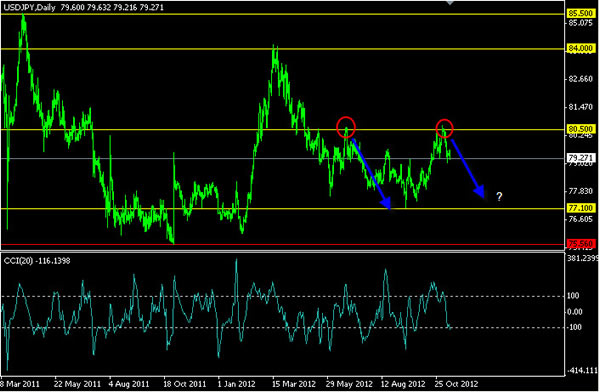Click the 25 Oct 2012 date label
The image size is (600, 392).
pos(457,384)
